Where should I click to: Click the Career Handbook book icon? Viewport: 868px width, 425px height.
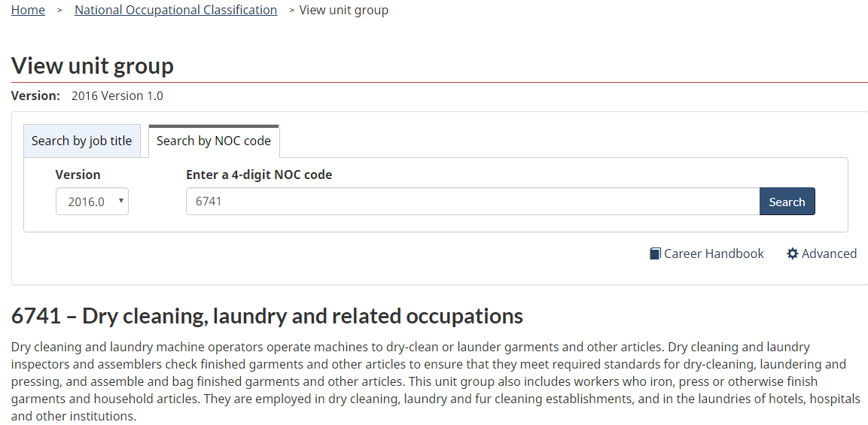pyautogui.click(x=655, y=253)
